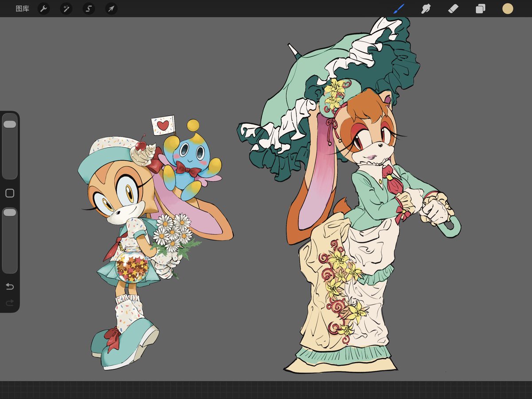532x399 pixels.
Task: Activate the Selection S-shaped tool
Action: (89, 8)
